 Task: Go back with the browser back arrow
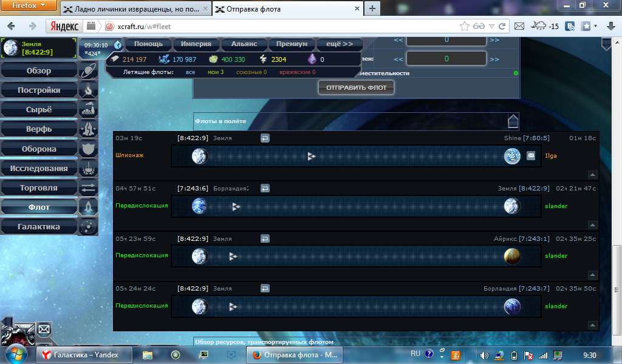[11, 26]
